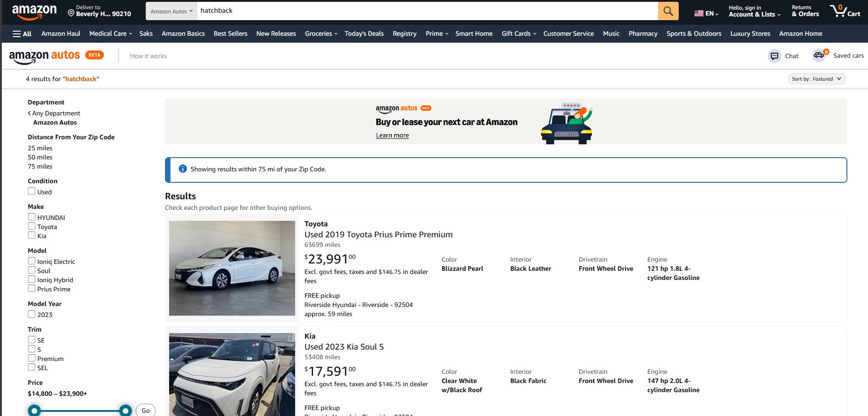The width and height of the screenshot is (868, 416).
Task: Select Best Sellers in the nav bar
Action: pos(231,33)
